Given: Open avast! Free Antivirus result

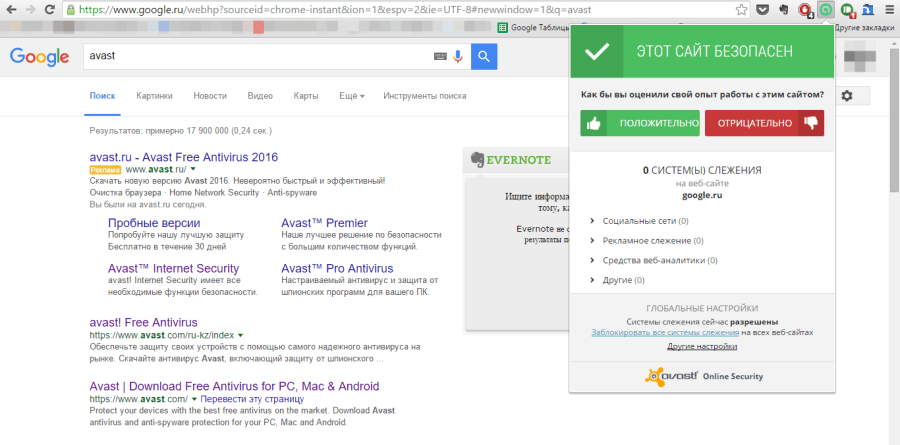Looking at the screenshot, I should click(x=143, y=322).
